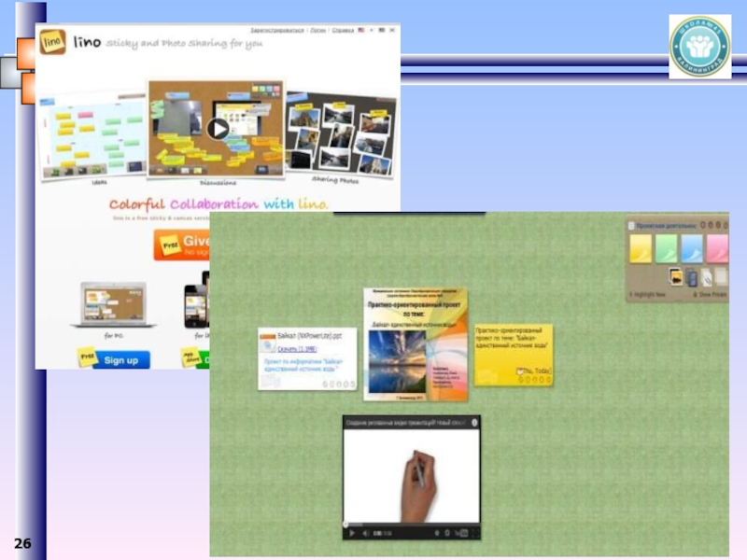The height and width of the screenshot is (560, 747).
Task: Pick the blue sticky note in palette
Action: coord(691,248)
